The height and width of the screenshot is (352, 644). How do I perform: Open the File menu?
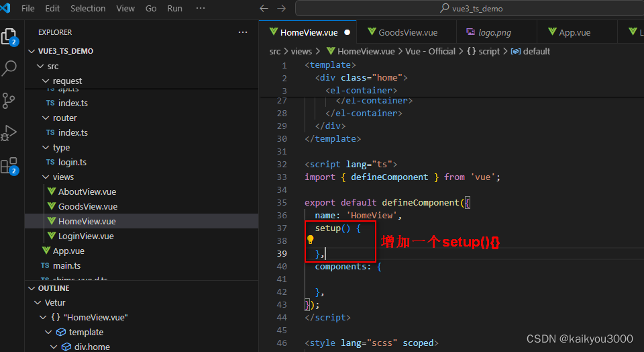pos(28,8)
